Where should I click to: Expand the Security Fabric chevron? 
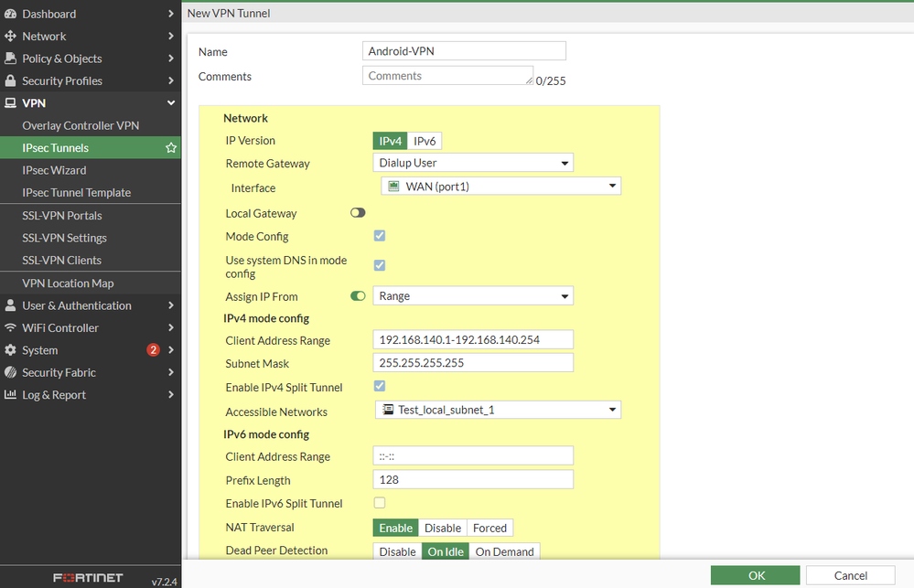pos(171,372)
